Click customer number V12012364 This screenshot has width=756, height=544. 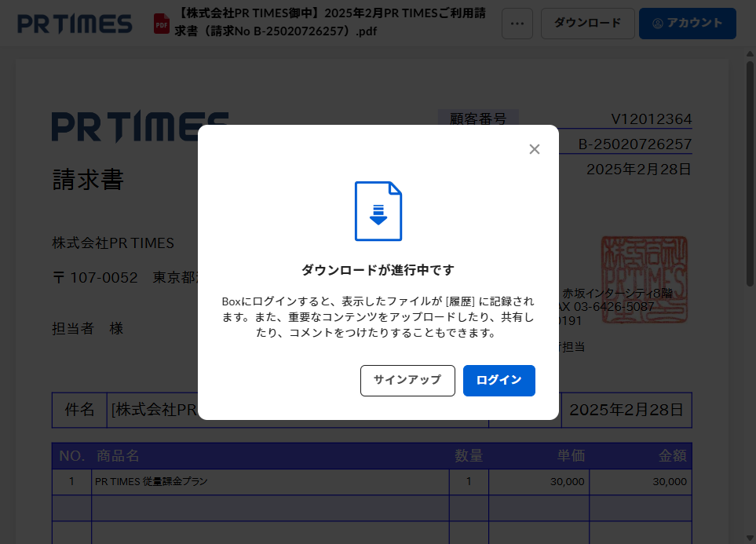pyautogui.click(x=652, y=119)
